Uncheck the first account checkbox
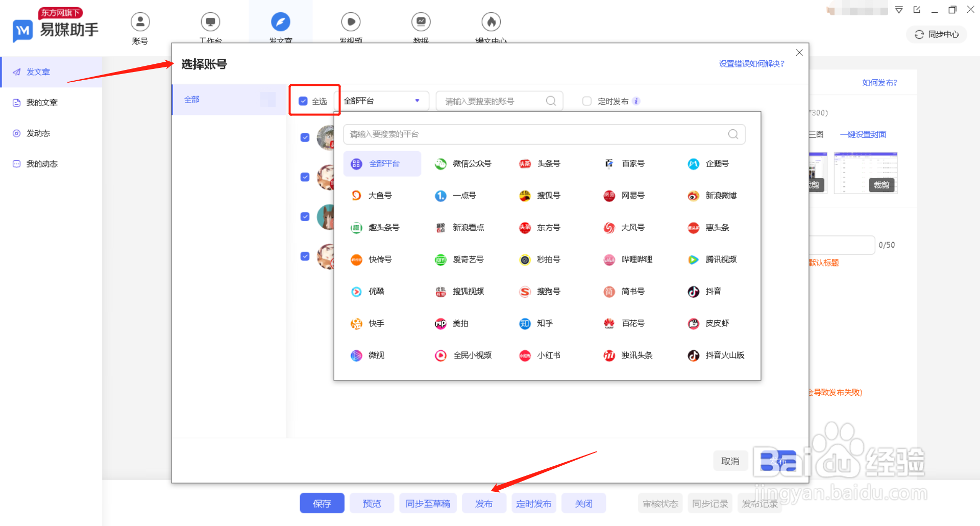The height and width of the screenshot is (526, 980). point(305,137)
